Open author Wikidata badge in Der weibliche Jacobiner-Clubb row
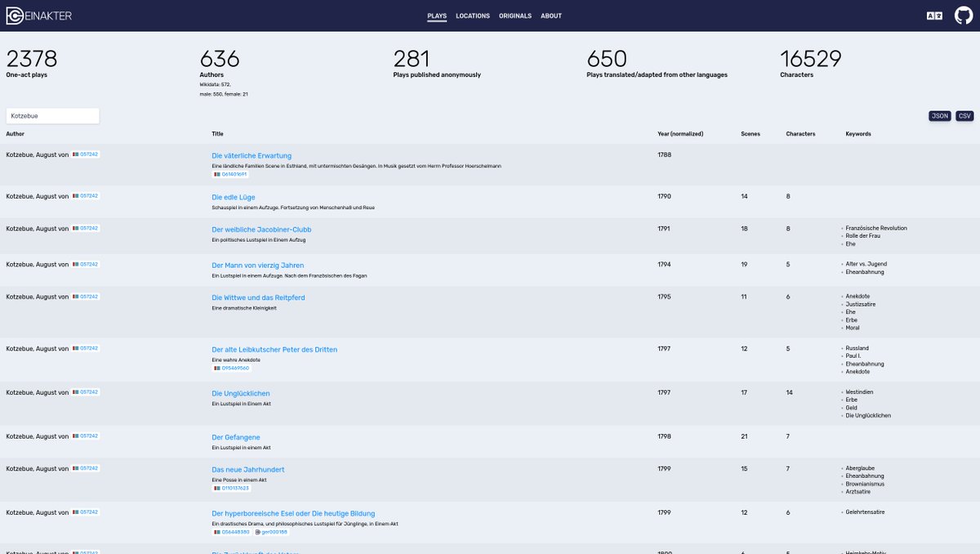The image size is (980, 554). coord(86,229)
